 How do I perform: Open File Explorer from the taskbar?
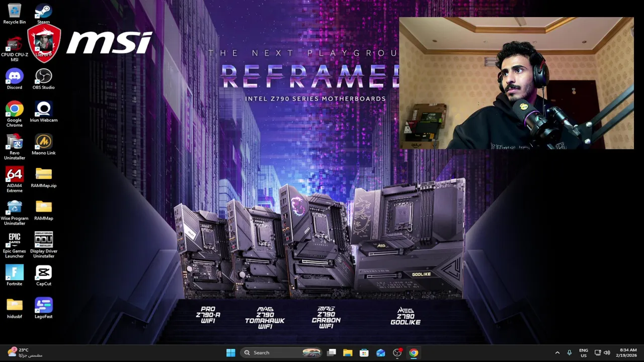(x=348, y=352)
